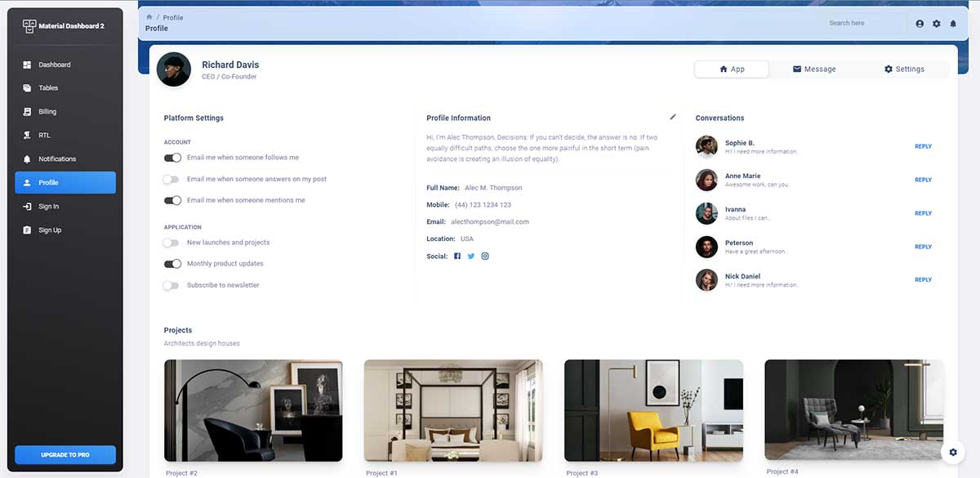Switch to the Message tab

tap(813, 69)
